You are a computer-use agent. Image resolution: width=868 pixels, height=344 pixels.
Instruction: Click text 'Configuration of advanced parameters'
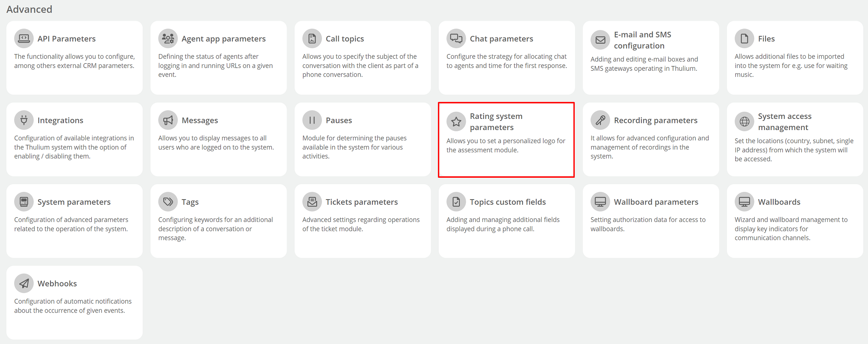[71, 220]
